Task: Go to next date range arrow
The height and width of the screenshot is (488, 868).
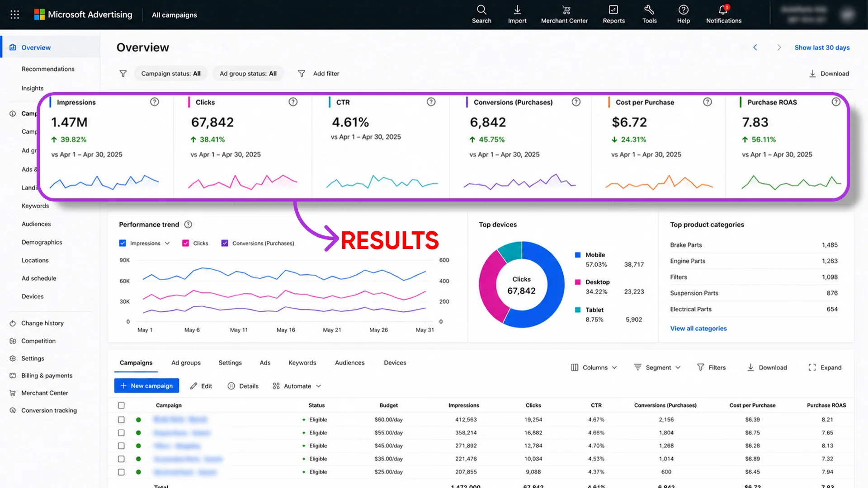Action: tap(778, 47)
